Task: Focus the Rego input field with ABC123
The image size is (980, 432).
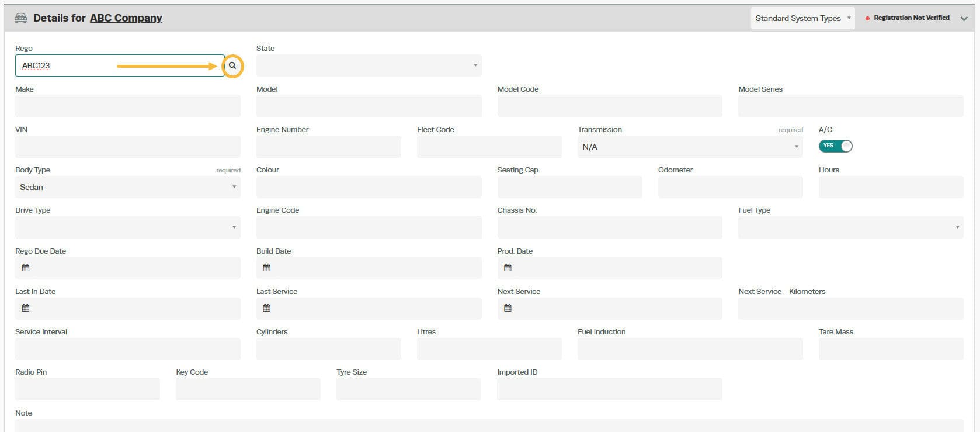Action: point(120,65)
